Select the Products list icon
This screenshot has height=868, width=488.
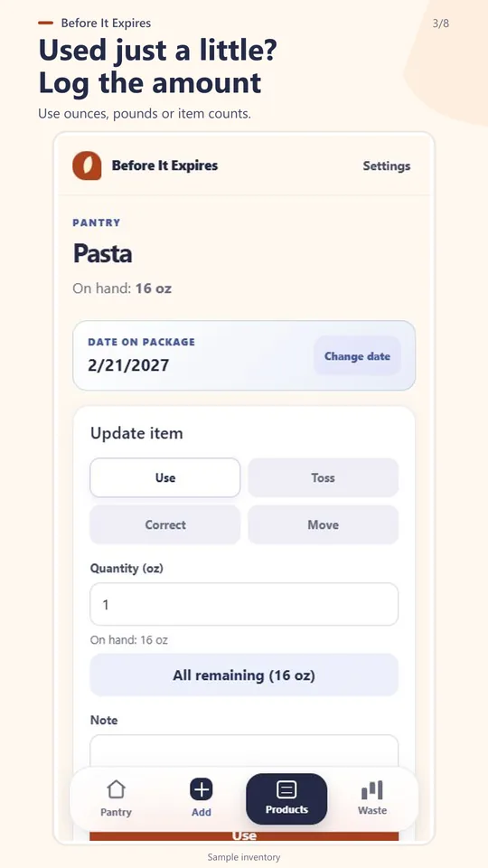click(x=286, y=790)
